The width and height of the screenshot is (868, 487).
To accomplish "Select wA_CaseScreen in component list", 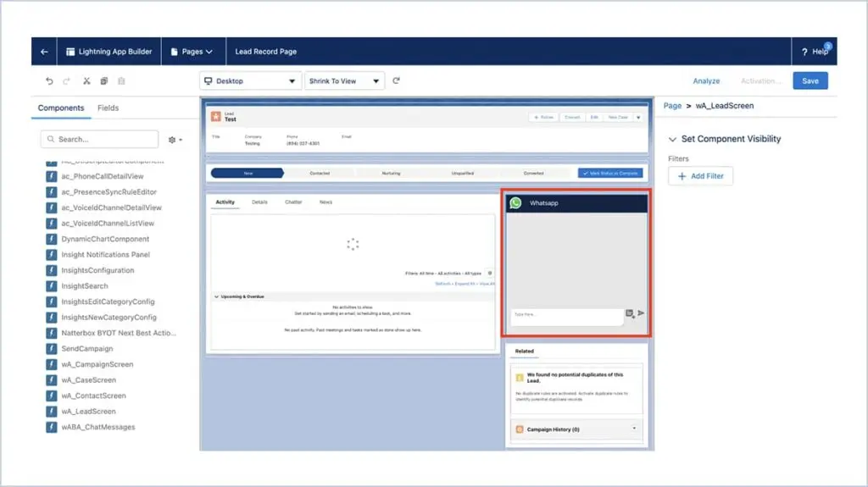I will click(x=88, y=380).
